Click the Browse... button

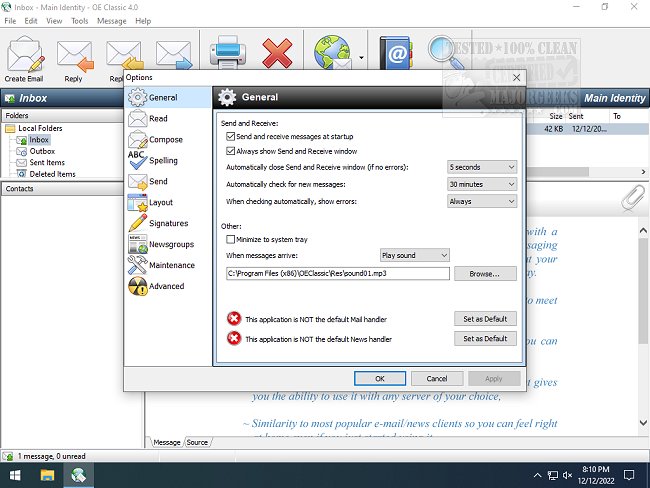coord(485,274)
